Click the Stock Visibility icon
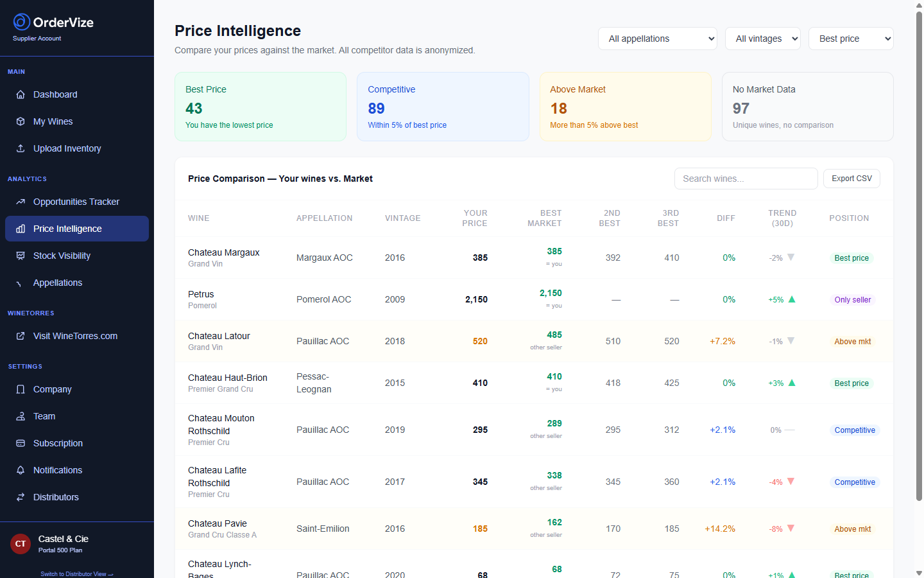The image size is (924, 578). tap(21, 256)
